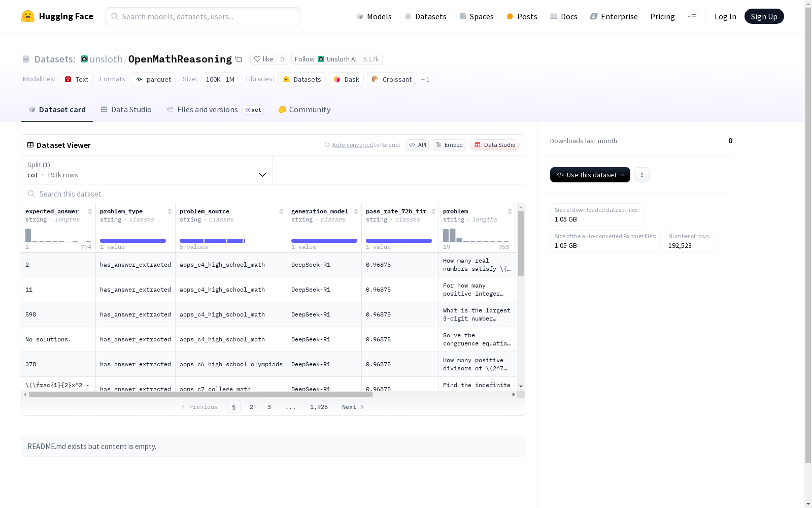Open the Use this dataset dropdown
812x508 pixels.
pos(590,175)
